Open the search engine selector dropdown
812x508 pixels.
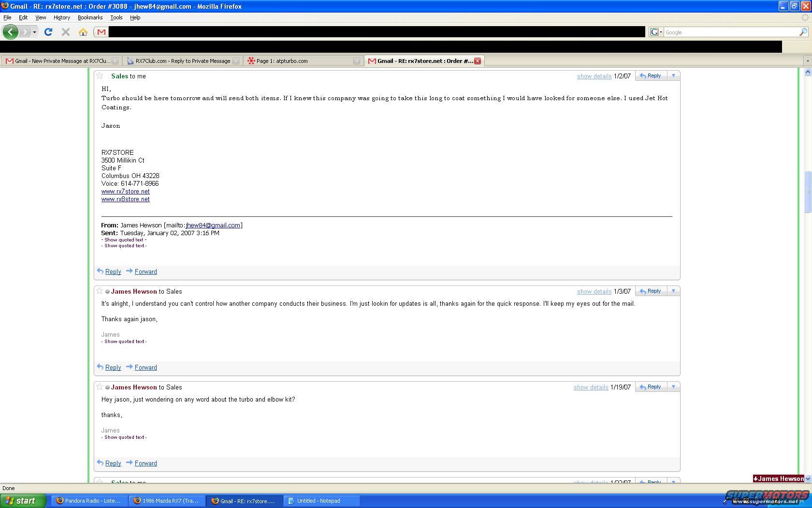[x=656, y=32]
